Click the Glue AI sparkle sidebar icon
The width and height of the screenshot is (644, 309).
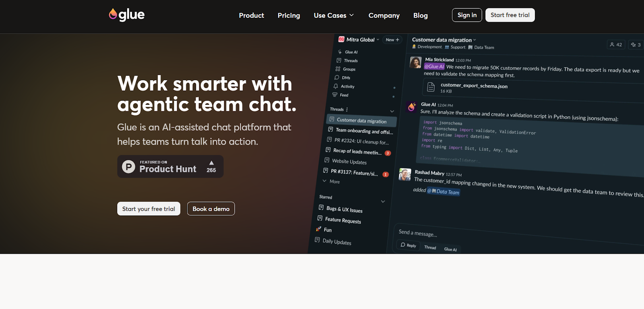[x=340, y=52]
